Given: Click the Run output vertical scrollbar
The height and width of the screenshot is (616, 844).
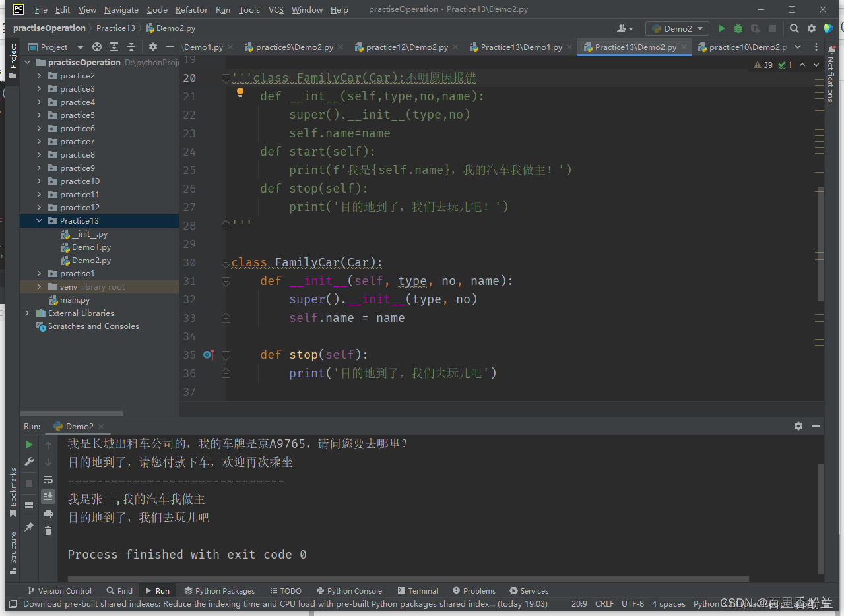Looking at the screenshot, I should tap(820, 518).
